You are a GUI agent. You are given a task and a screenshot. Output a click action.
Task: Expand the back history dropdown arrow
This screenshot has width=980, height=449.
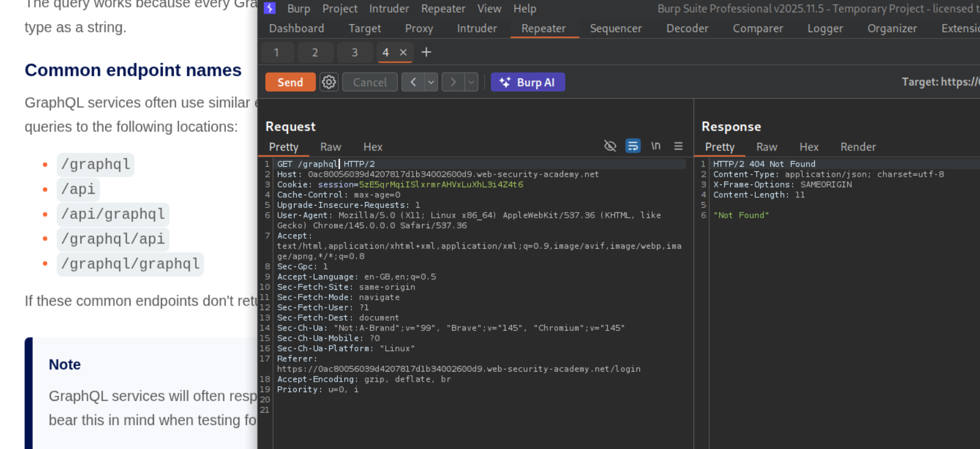431,83
